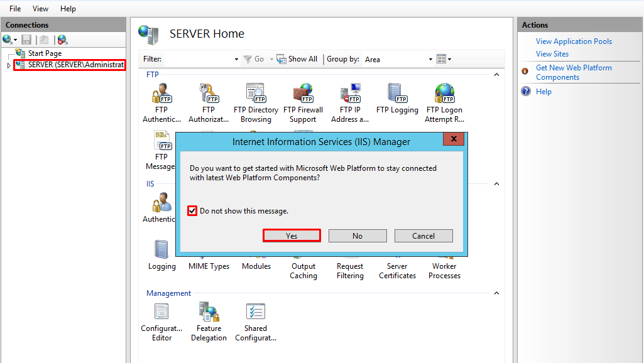Select Start Page in Connections tree
Viewport: 644px width, 363px height.
point(45,53)
